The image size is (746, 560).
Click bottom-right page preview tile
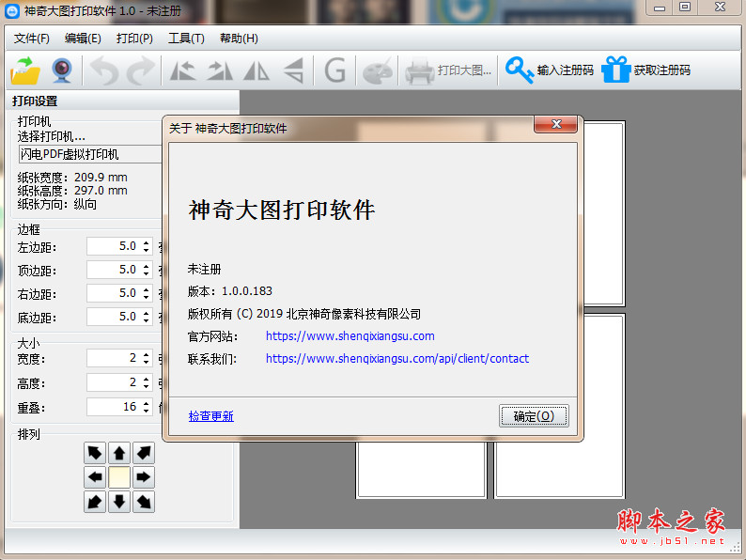pyautogui.click(x=560, y=407)
